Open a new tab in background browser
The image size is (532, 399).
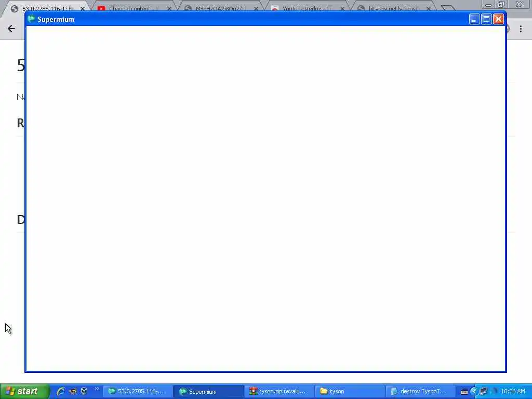[x=448, y=8]
